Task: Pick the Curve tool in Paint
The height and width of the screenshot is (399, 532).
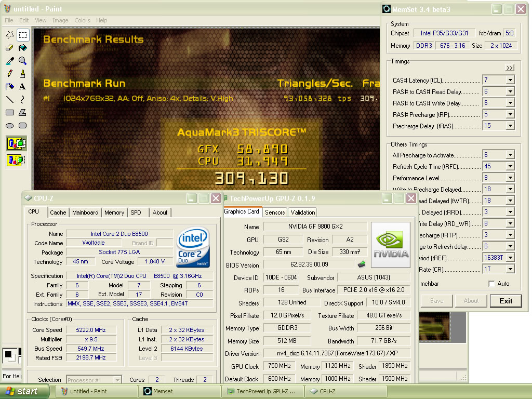Action: [x=23, y=99]
